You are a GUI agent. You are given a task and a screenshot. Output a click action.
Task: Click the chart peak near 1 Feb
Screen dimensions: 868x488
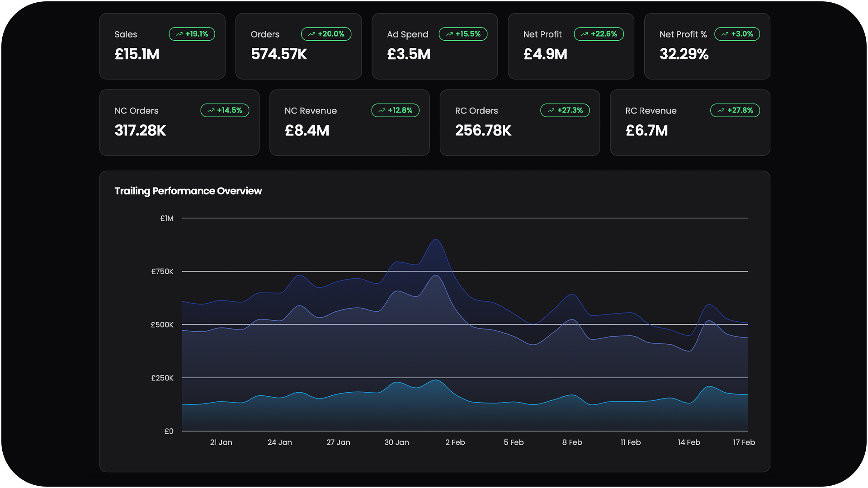click(x=435, y=240)
